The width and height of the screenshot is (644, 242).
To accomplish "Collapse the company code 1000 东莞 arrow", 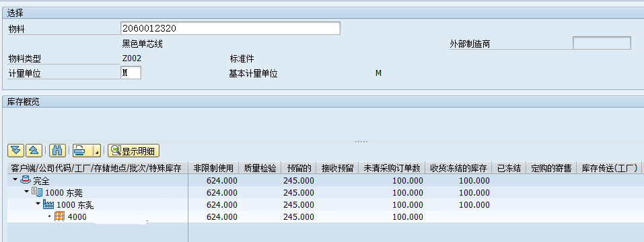I will coord(27,192).
